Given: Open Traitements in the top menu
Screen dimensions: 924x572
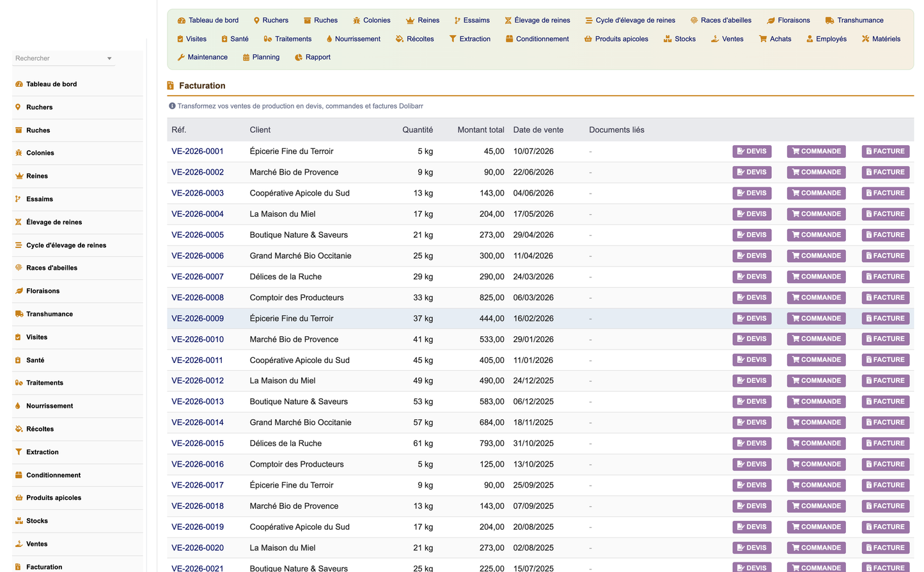Looking at the screenshot, I should [287, 39].
